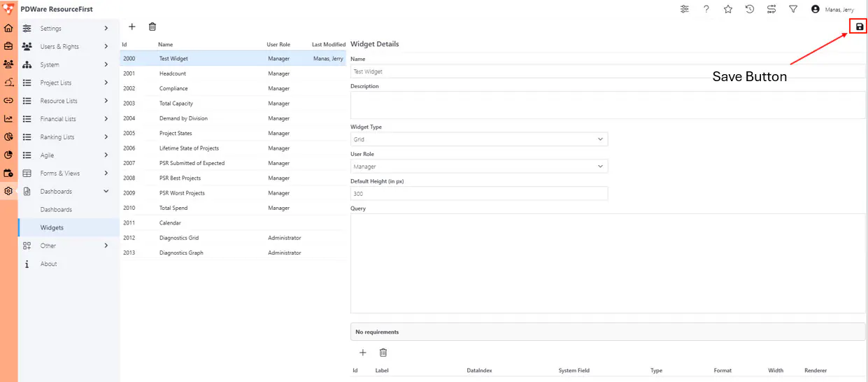Sort by Id column header in widget list
This screenshot has width=868, height=382.
point(124,44)
